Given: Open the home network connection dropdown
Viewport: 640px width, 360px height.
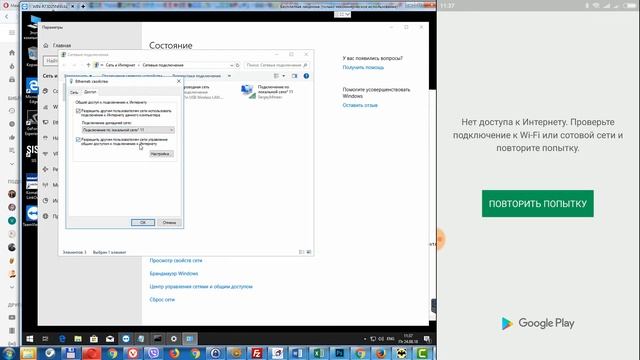Looking at the screenshot, I should 128,130.
